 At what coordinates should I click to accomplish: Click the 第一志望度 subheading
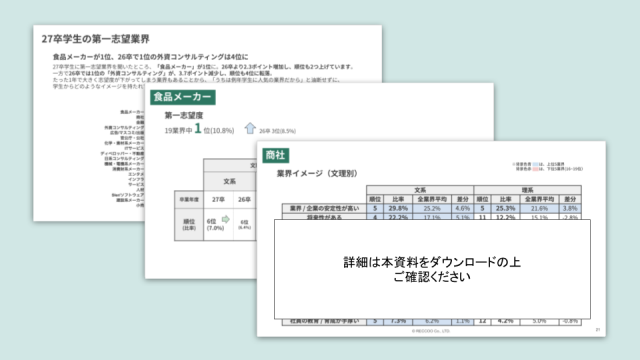point(184,116)
